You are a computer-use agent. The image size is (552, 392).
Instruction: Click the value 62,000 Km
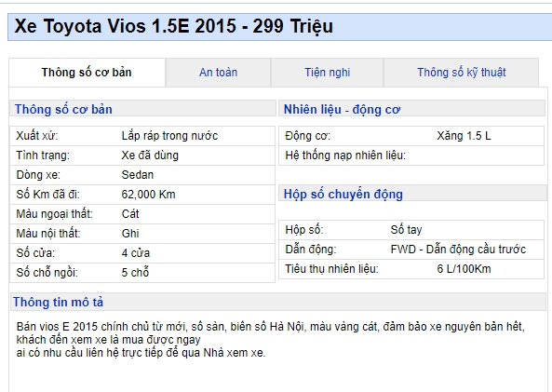click(148, 195)
